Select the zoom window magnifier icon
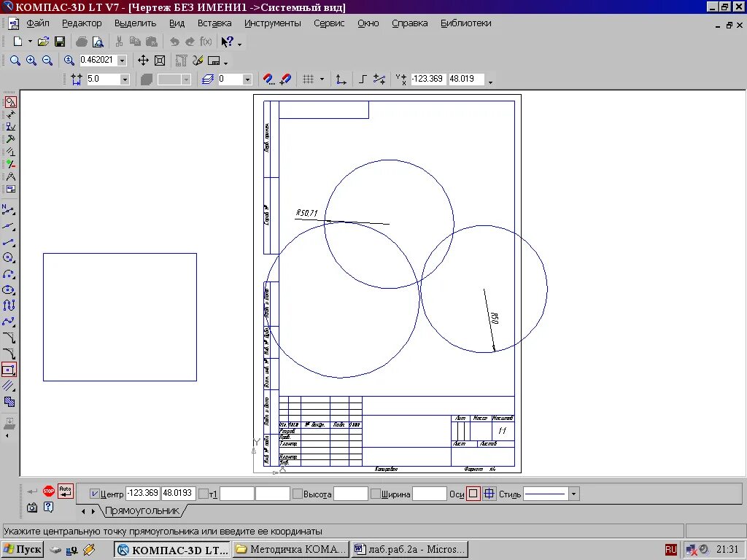 pos(15,61)
